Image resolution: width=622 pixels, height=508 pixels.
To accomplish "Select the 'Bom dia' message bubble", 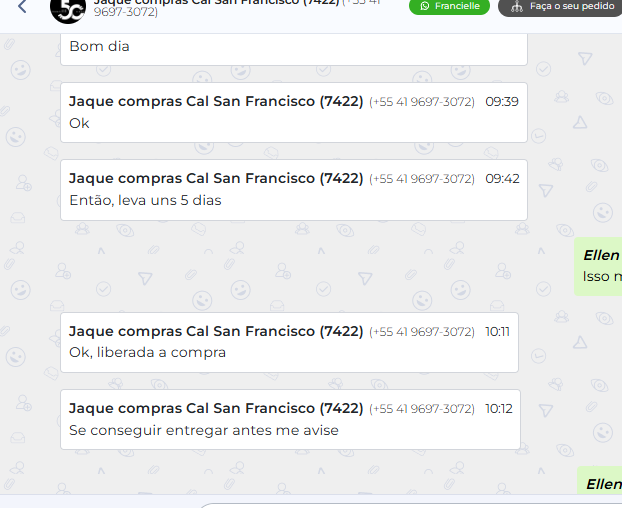I will coord(293,47).
